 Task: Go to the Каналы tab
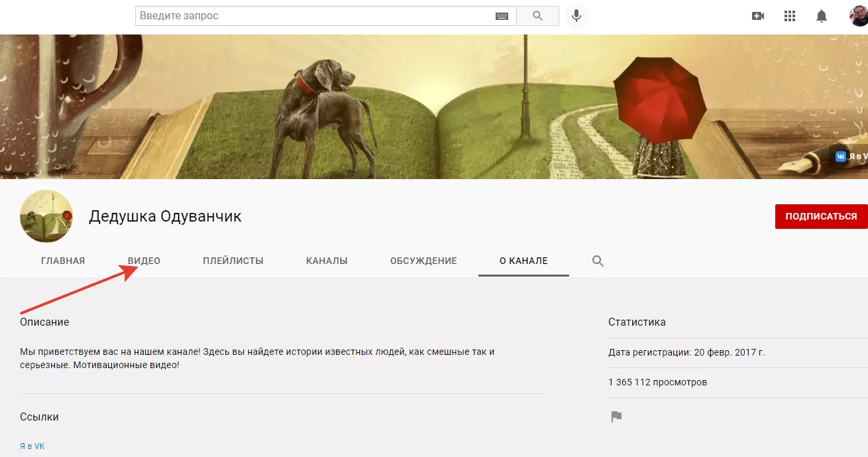pyautogui.click(x=327, y=261)
